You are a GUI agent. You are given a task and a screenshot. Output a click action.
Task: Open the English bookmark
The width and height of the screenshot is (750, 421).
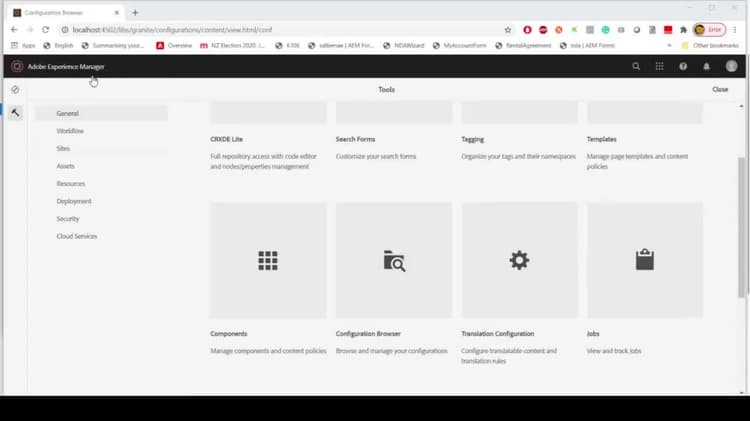pos(58,45)
